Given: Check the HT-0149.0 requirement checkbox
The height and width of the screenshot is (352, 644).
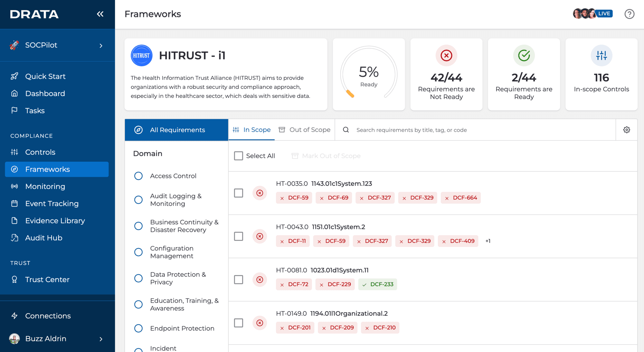Looking at the screenshot, I should coord(239,323).
